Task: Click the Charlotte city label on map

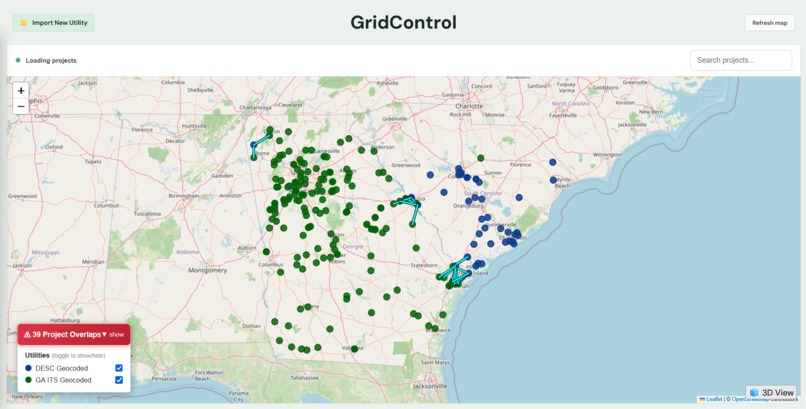Action: [x=469, y=105]
